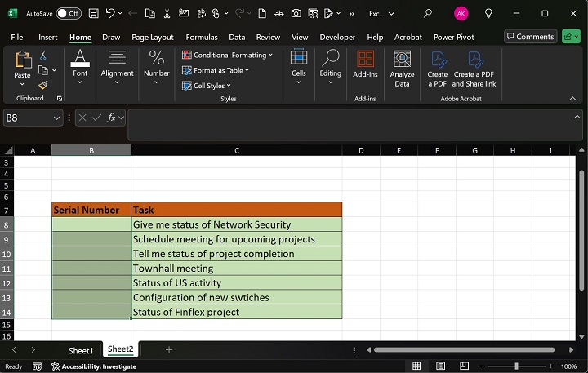This screenshot has width=588, height=373.
Task: Click the Format Painter brush icon
Action: (x=43, y=84)
